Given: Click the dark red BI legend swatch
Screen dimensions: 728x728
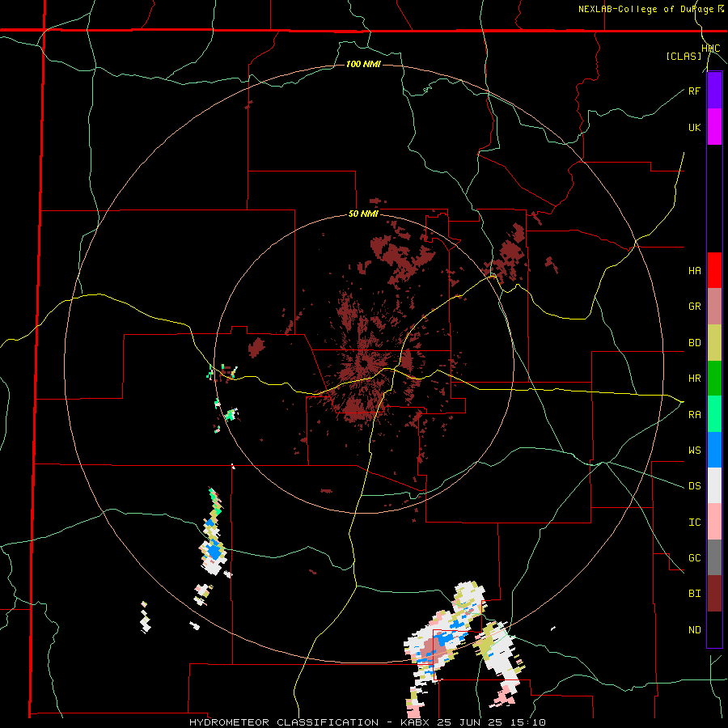Looking at the screenshot, I should click(x=714, y=594).
